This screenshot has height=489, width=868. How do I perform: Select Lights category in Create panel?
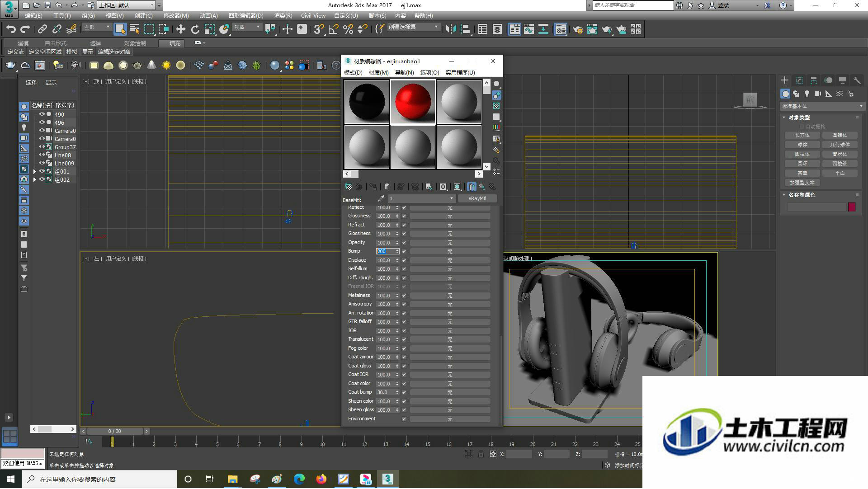click(807, 94)
